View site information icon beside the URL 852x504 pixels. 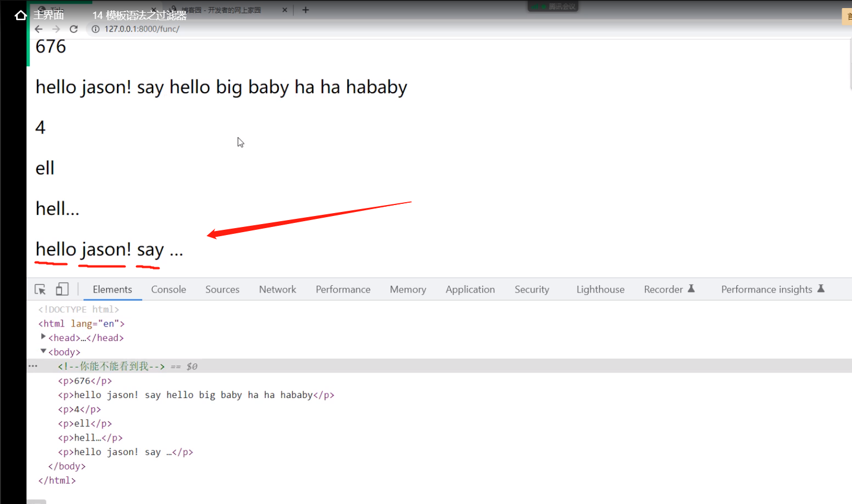pos(96,29)
